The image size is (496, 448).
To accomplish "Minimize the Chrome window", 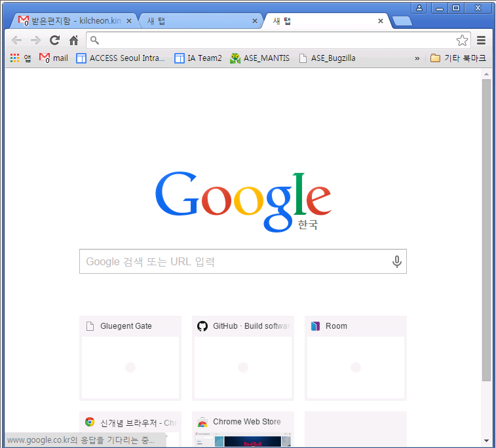I will [x=440, y=8].
